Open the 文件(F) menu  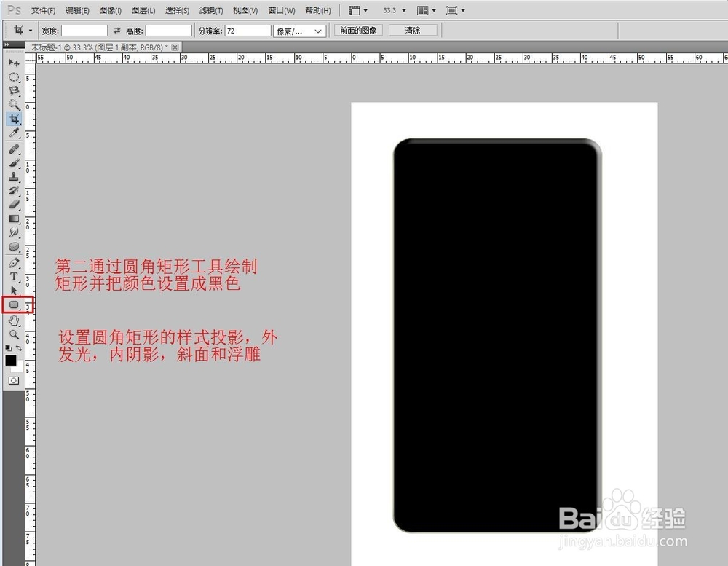(43, 10)
